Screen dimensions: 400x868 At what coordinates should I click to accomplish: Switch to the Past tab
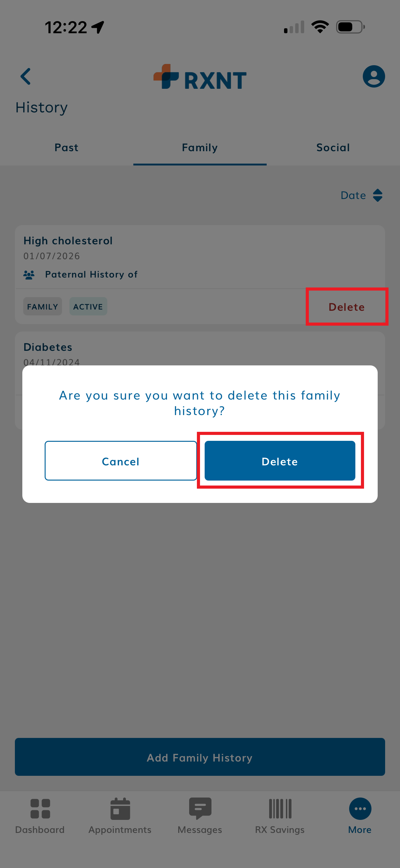[66, 147]
